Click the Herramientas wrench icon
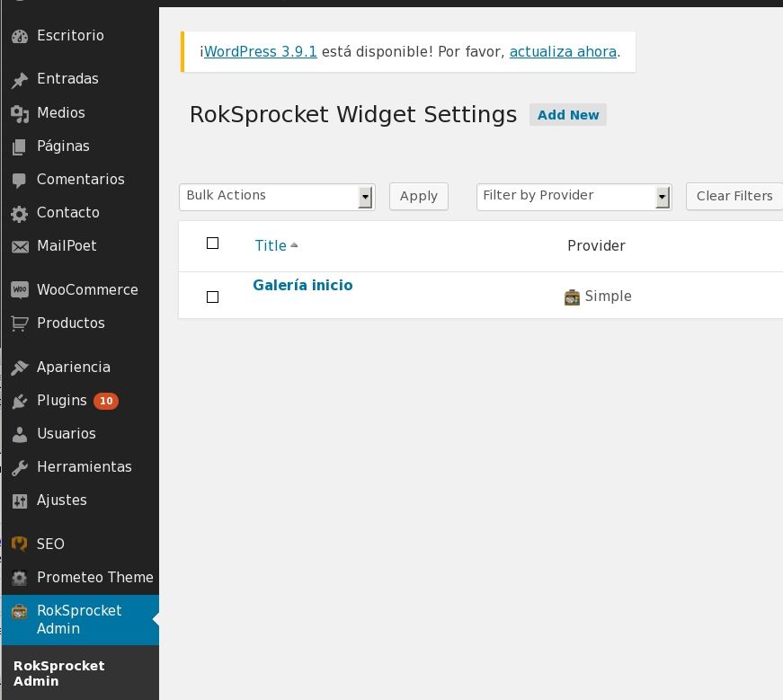783x700 pixels. (20, 468)
